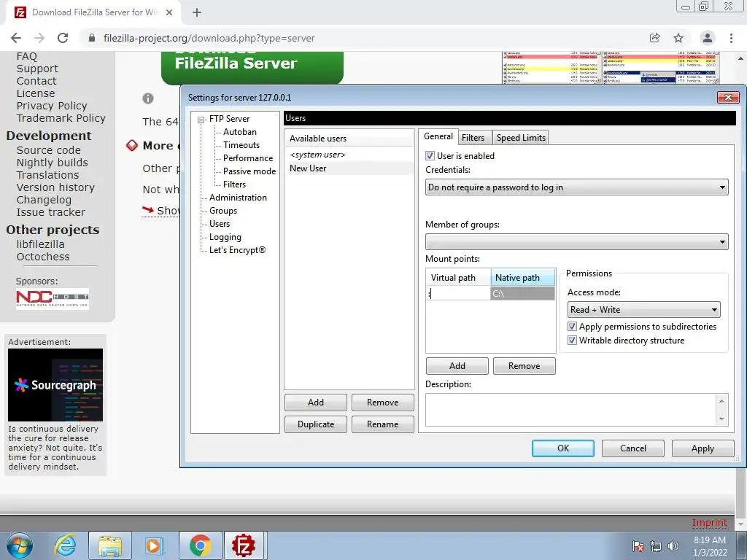Viewport: 747px width, 560px height.
Task: Open Windows Media Player from the taskbar
Action: (x=153, y=545)
